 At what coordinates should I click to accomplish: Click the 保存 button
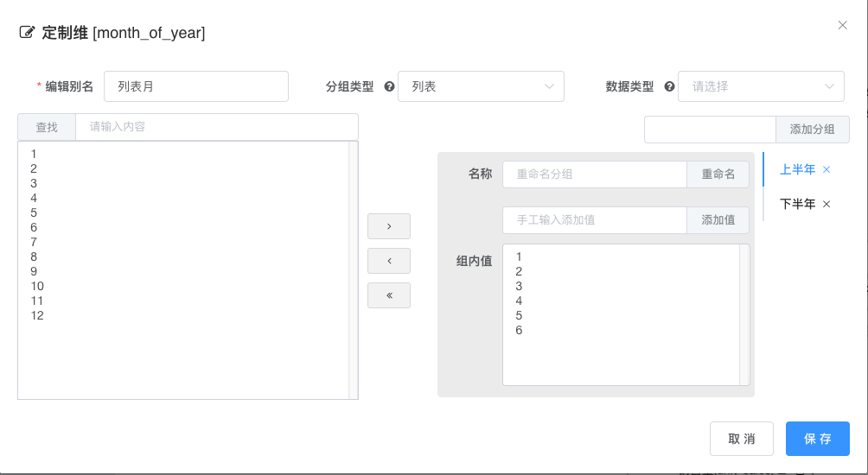pyautogui.click(x=817, y=439)
